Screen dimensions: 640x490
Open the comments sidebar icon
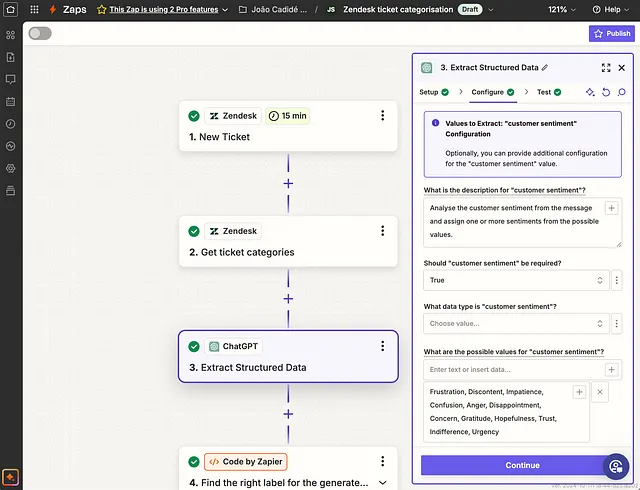(x=11, y=79)
